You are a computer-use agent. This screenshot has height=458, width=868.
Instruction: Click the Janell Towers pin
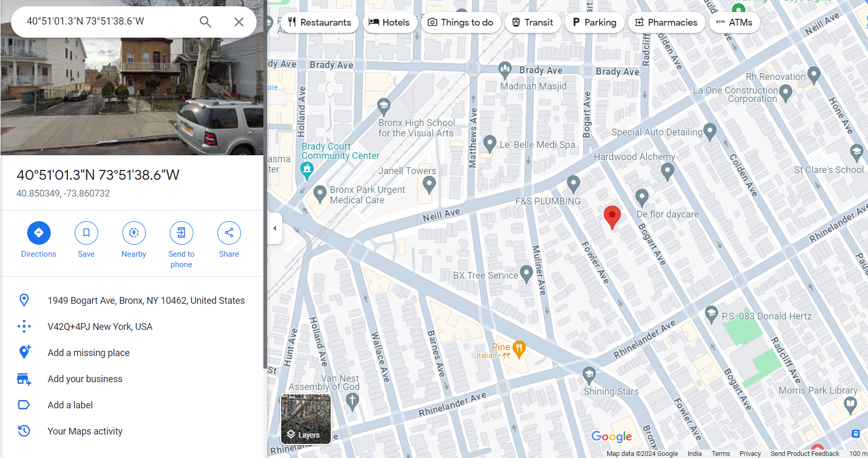pos(429,184)
